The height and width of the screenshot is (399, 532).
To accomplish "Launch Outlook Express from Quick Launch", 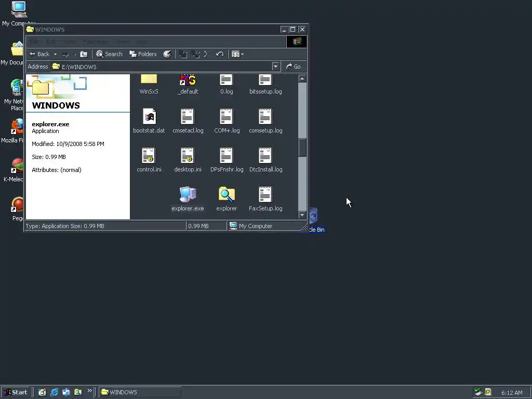I will [66, 392].
